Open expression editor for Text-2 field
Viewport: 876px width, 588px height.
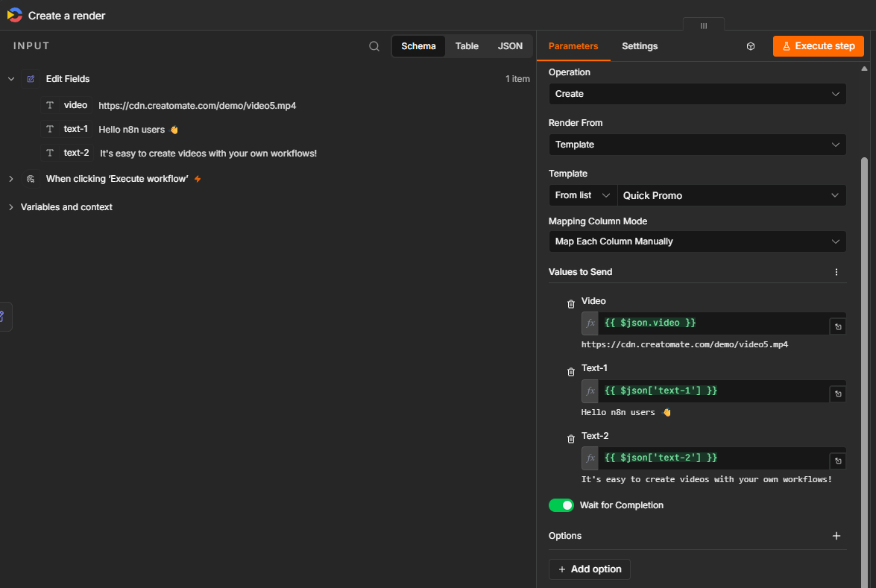coord(837,461)
